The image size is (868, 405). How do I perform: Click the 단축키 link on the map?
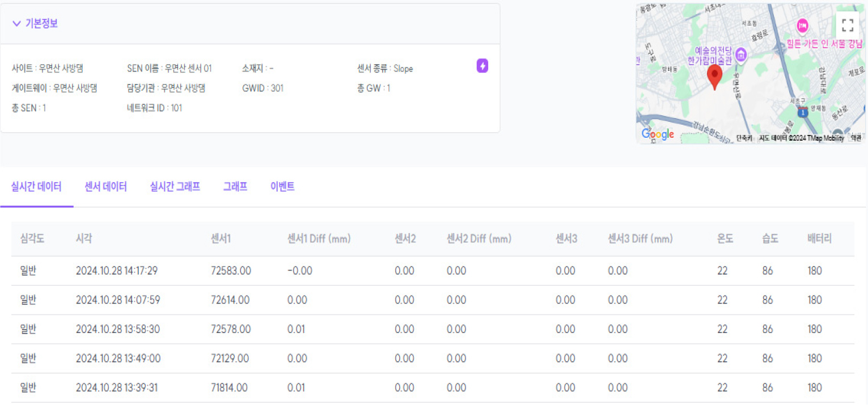point(744,138)
